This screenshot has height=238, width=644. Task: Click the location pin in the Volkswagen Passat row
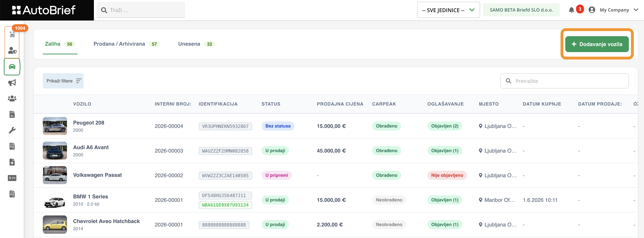(x=480, y=175)
